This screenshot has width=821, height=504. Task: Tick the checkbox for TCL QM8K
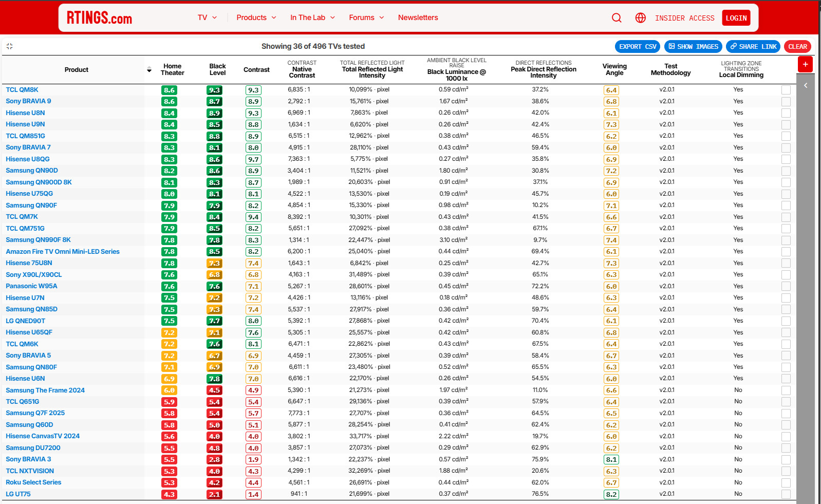point(786,90)
